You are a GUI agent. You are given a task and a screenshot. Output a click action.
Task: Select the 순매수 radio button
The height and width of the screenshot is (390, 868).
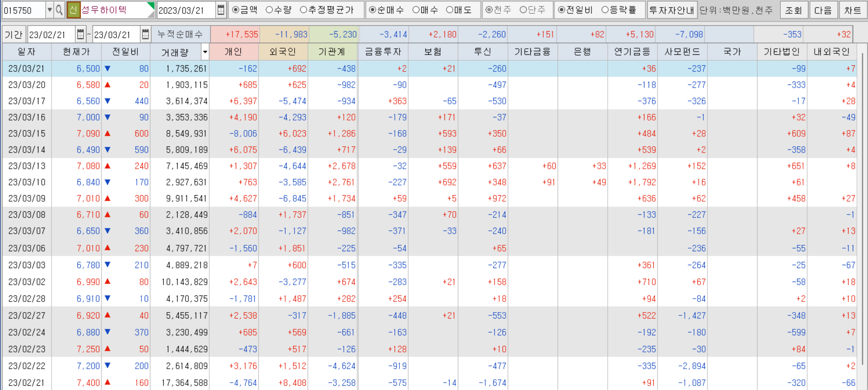(x=373, y=10)
